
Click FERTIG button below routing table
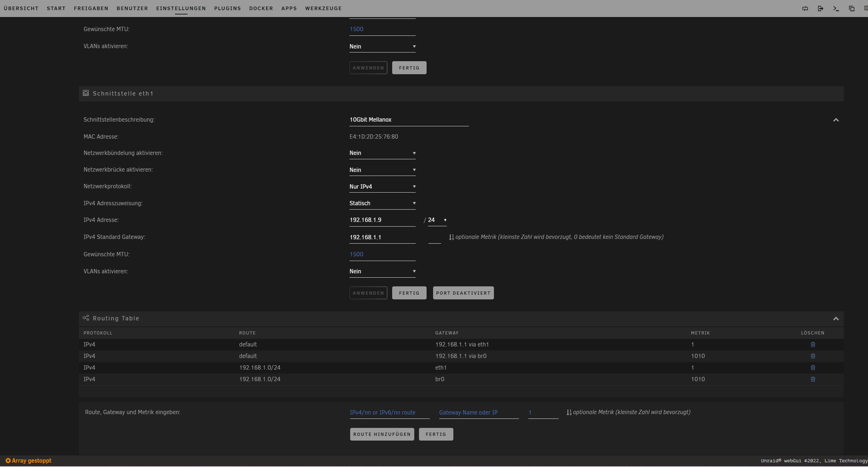point(436,434)
